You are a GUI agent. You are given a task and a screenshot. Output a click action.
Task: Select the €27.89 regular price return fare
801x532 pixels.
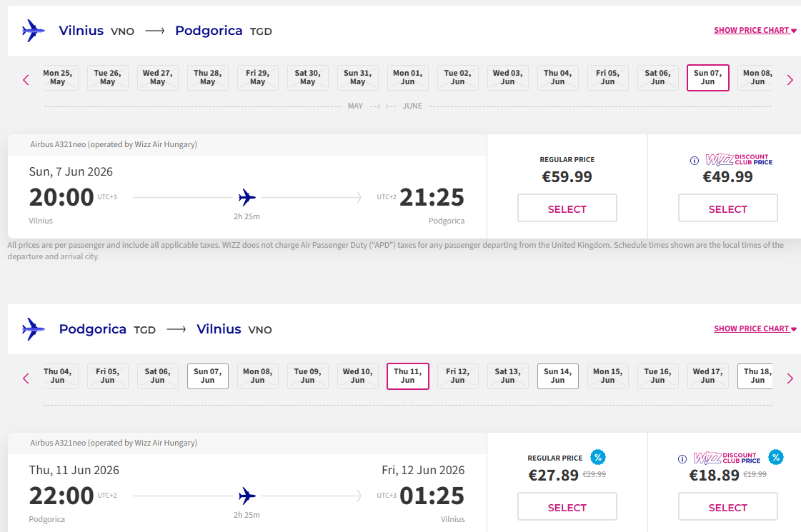click(x=567, y=507)
